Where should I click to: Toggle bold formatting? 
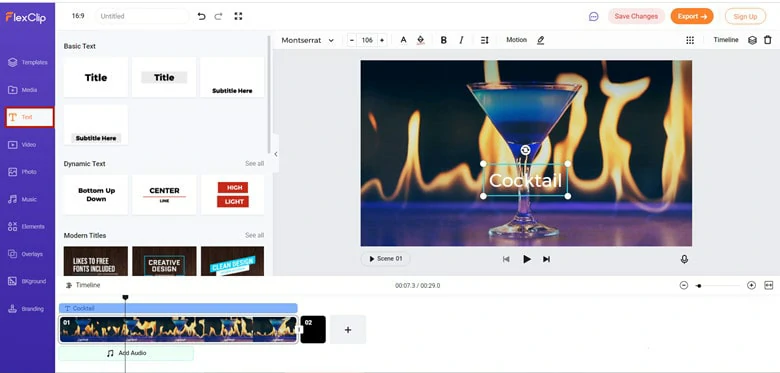pyautogui.click(x=444, y=40)
